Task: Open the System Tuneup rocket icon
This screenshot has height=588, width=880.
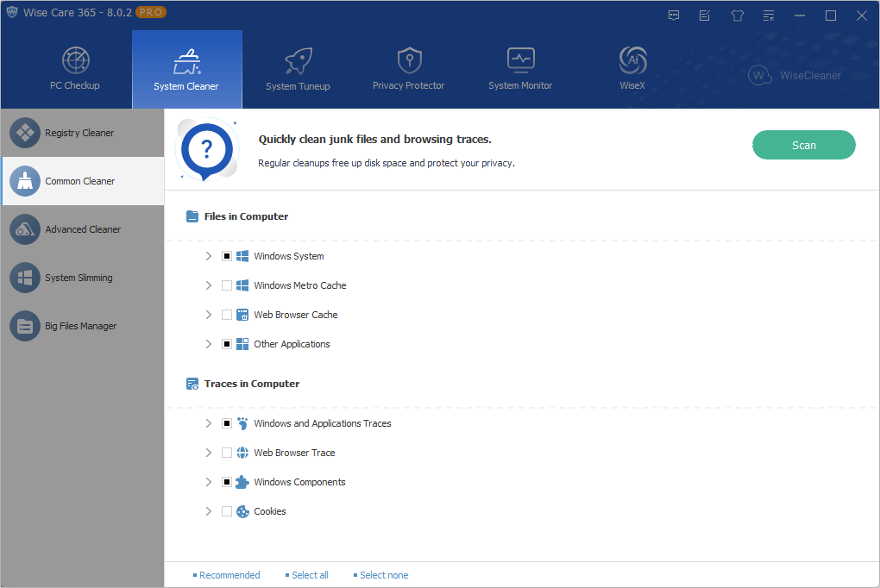Action: tap(298, 60)
